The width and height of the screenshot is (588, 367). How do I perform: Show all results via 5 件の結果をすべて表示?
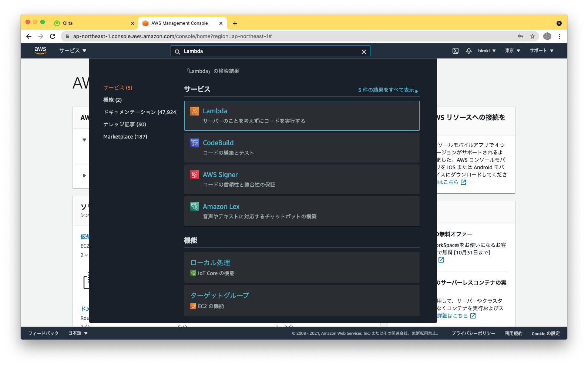(x=388, y=90)
